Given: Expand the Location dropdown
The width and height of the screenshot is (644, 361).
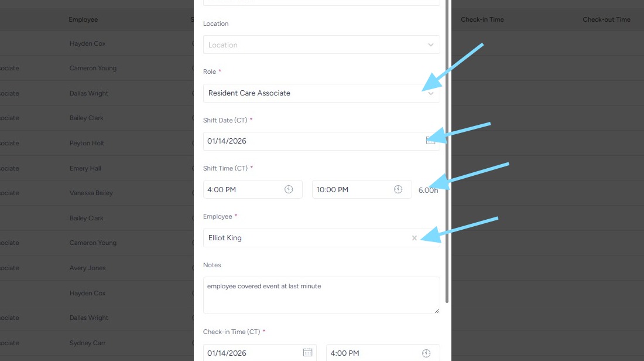Looking at the screenshot, I should click(431, 45).
